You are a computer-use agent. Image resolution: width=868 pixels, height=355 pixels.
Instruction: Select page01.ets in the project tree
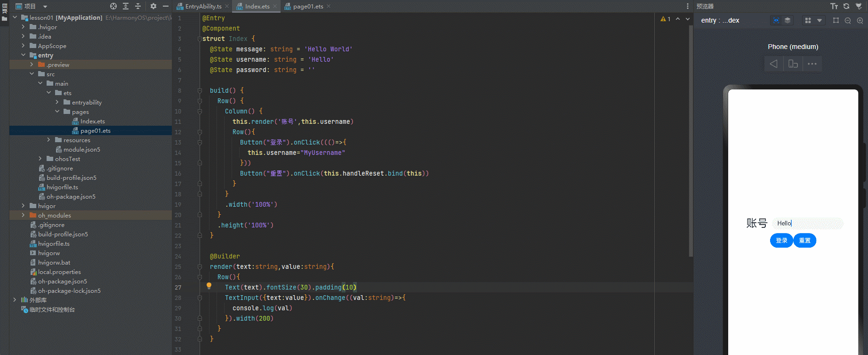95,131
